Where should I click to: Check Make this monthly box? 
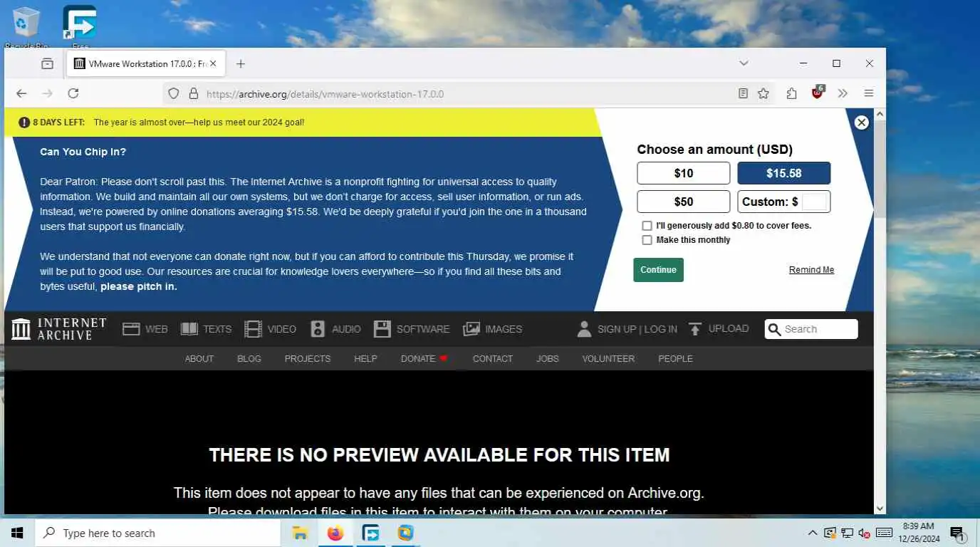pyautogui.click(x=647, y=240)
